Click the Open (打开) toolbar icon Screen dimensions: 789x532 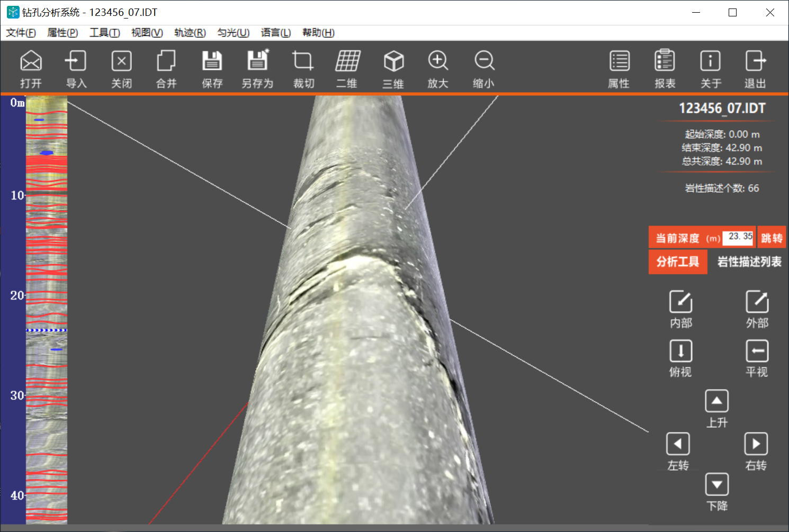tap(31, 61)
